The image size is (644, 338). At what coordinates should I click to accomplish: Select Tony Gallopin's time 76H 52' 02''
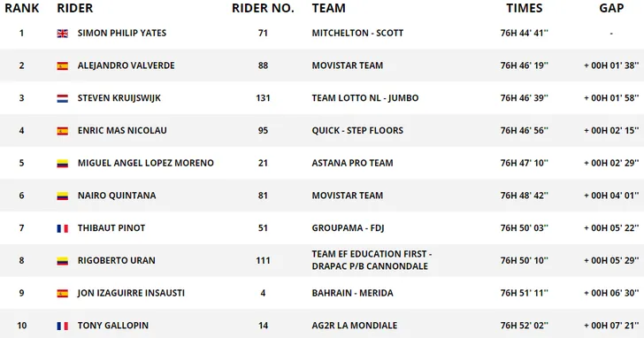(524, 326)
